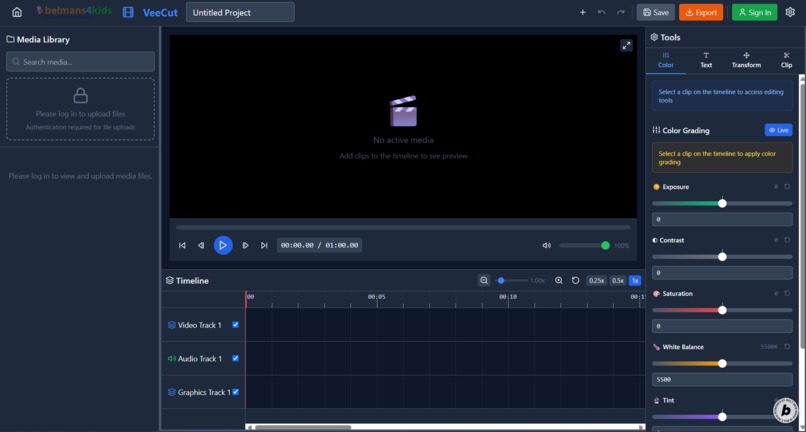This screenshot has height=432, width=806.
Task: Click the 00:05 timeline ruler mark
Action: pos(376,297)
